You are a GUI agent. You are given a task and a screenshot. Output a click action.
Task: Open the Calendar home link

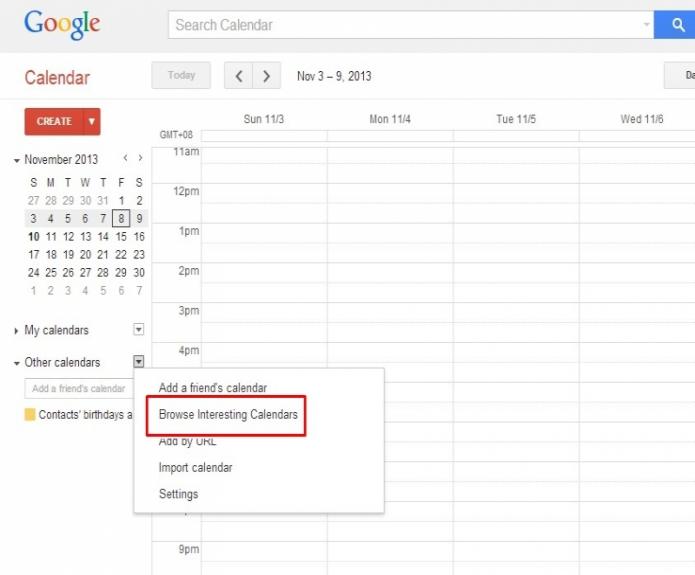click(57, 78)
